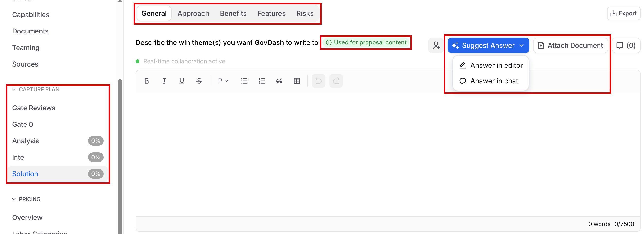The height and width of the screenshot is (234, 644).
Task: Click the assign user icon
Action: pyautogui.click(x=436, y=45)
